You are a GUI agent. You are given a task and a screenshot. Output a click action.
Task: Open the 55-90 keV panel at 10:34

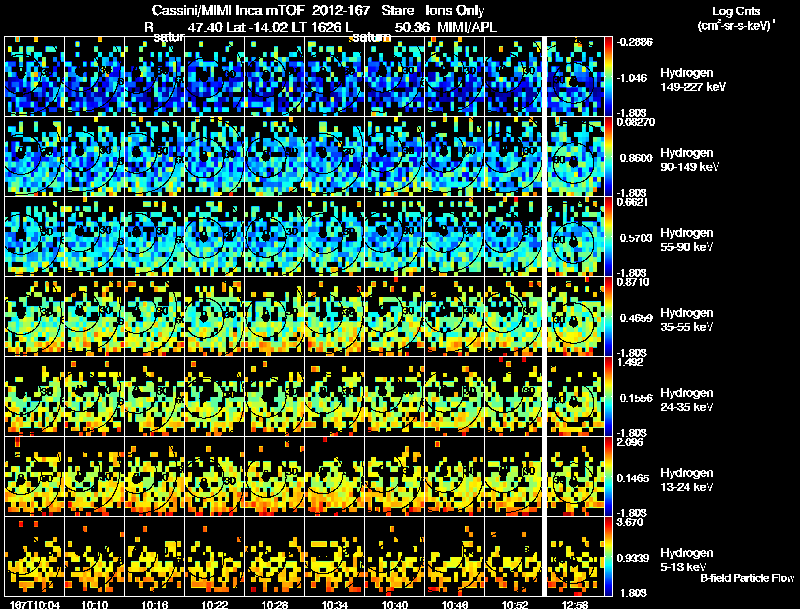pyautogui.click(x=335, y=236)
